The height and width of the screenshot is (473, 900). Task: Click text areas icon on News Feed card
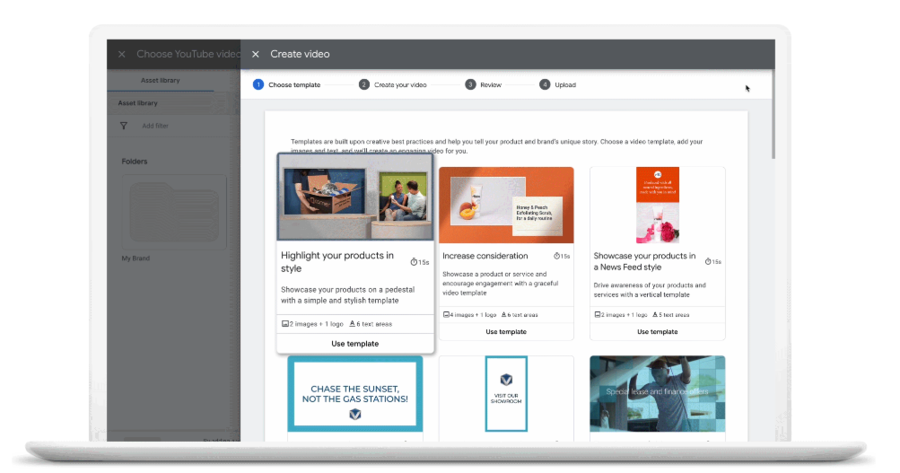pyautogui.click(x=654, y=315)
